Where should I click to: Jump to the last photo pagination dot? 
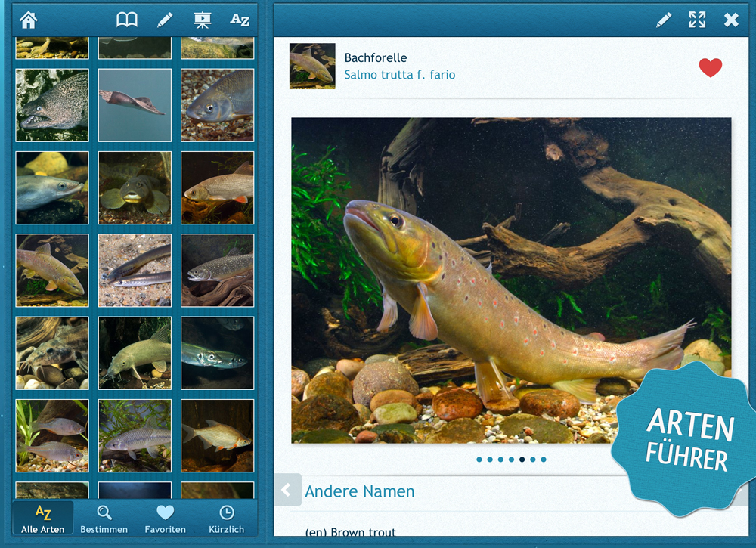[544, 460]
